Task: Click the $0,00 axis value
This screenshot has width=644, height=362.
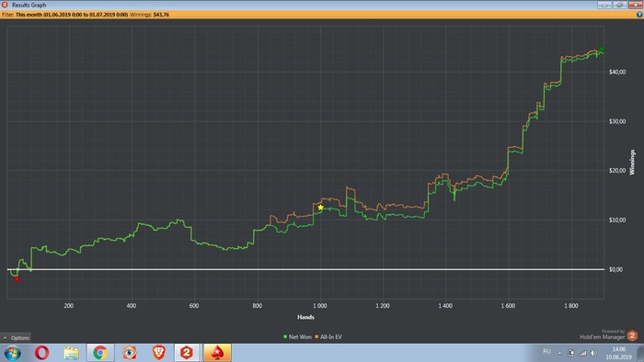Action: tap(615, 269)
